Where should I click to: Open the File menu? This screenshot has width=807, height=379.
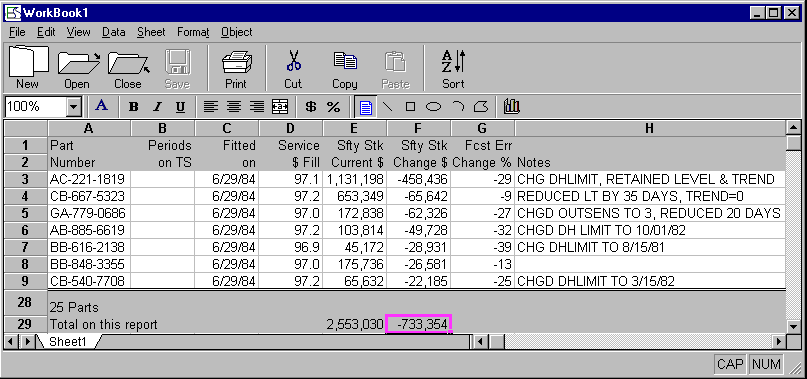[x=17, y=32]
